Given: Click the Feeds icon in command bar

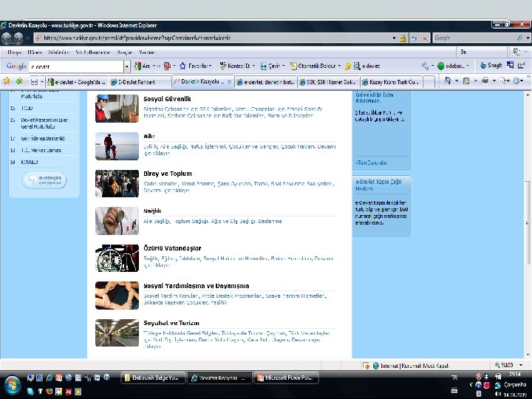Looking at the screenshot, I should [466, 81].
